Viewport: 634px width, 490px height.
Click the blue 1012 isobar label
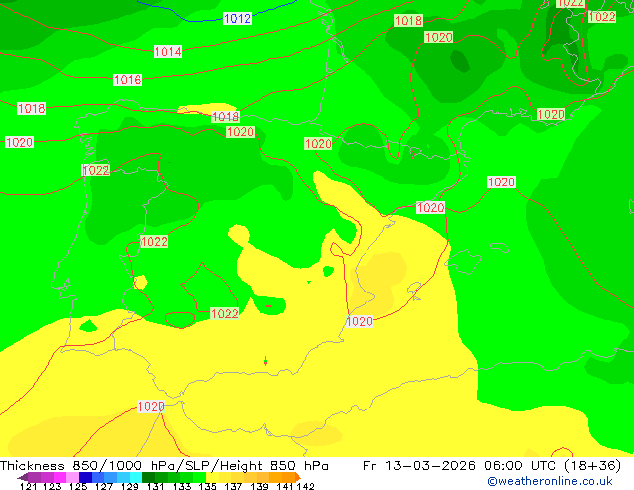pos(237,19)
